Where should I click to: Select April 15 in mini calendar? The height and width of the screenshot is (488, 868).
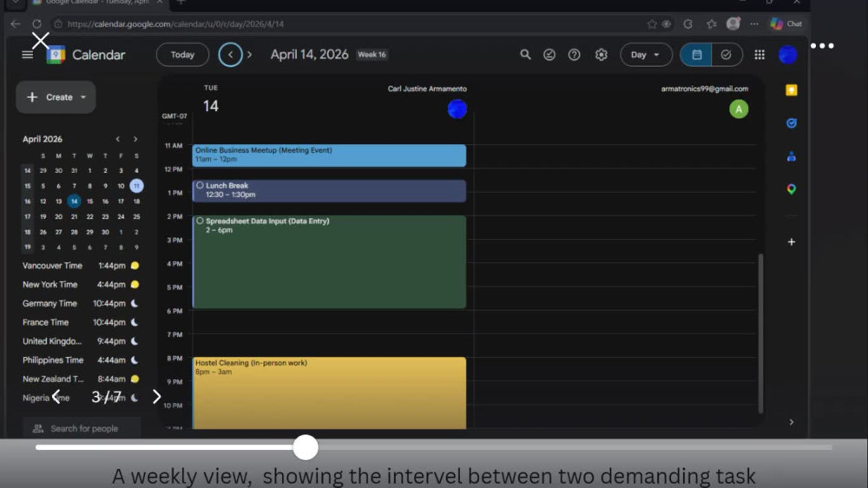(89, 201)
